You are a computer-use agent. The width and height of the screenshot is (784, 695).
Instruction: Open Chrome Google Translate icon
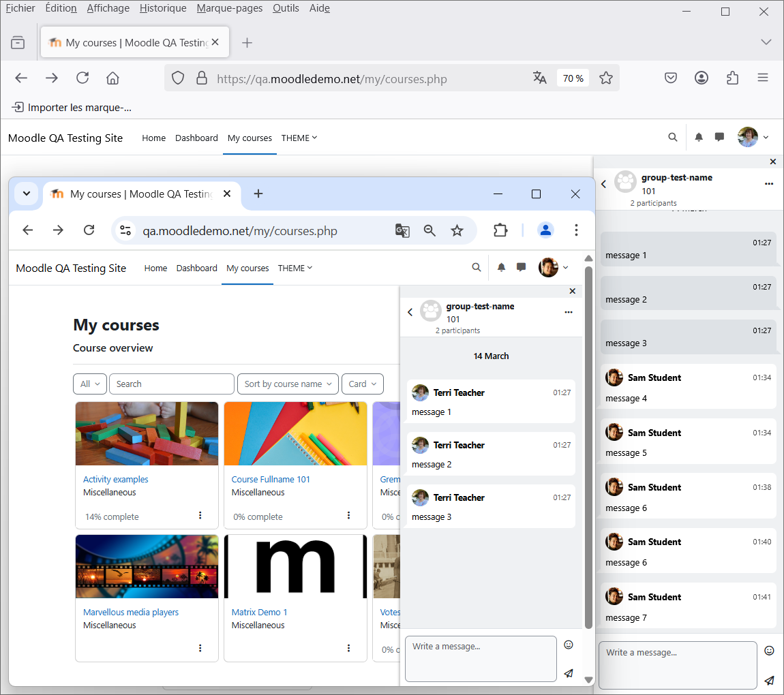click(x=402, y=230)
